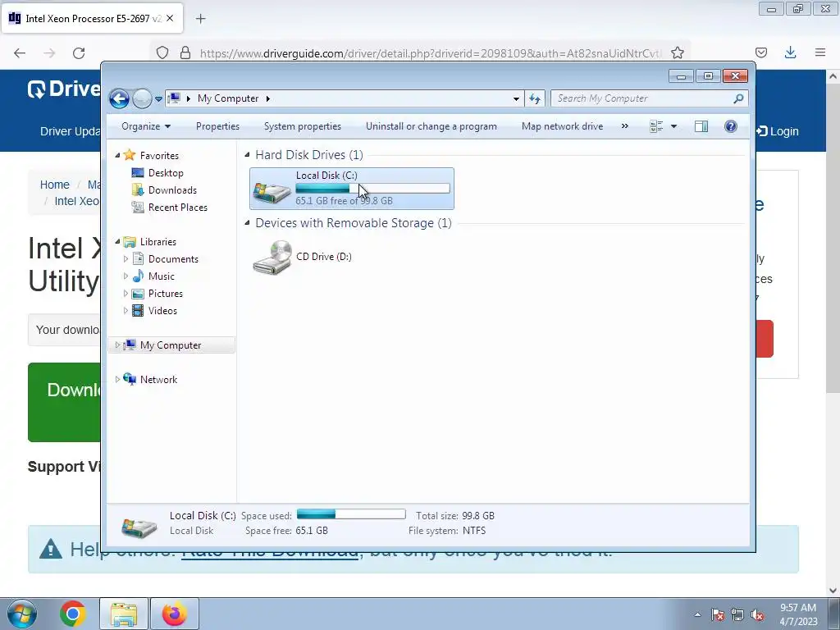The width and height of the screenshot is (840, 630).
Task: Change your view using the view icon
Action: click(656, 126)
